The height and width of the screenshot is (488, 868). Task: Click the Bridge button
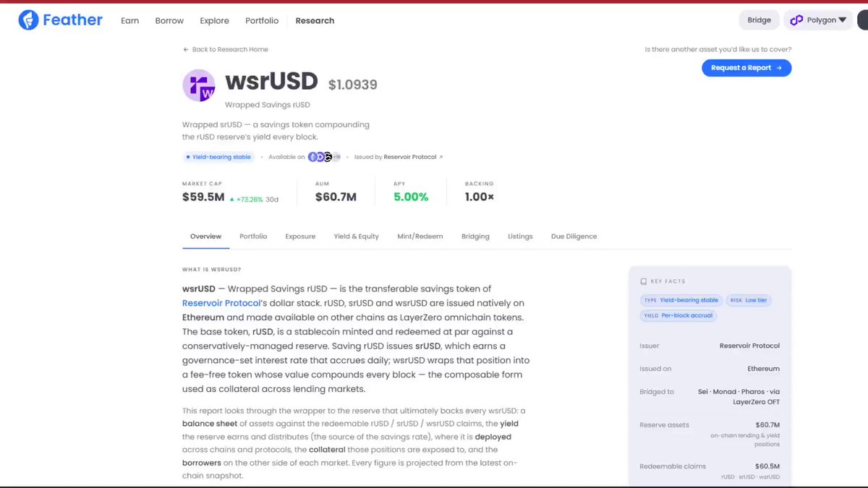(x=759, y=20)
